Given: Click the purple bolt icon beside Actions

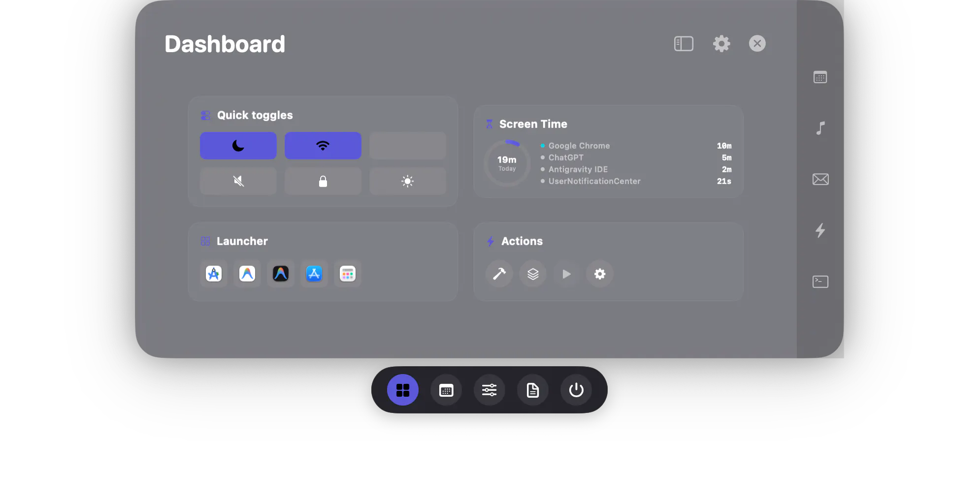Looking at the screenshot, I should click(x=490, y=241).
